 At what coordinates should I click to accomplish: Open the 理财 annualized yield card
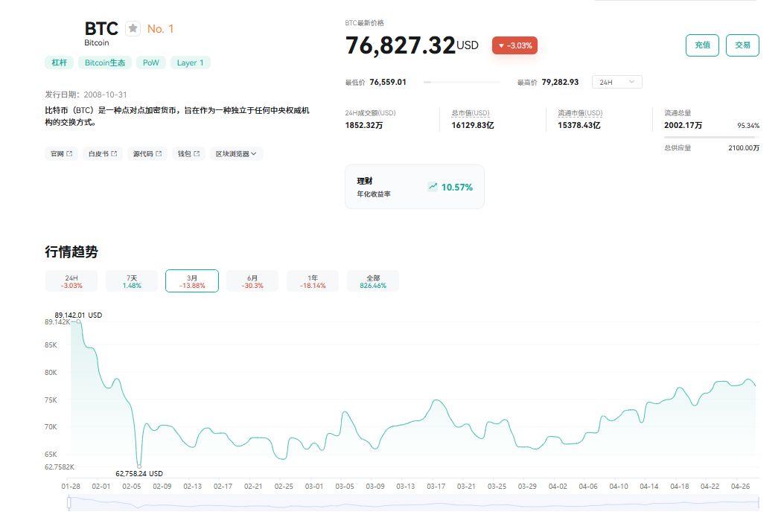415,187
